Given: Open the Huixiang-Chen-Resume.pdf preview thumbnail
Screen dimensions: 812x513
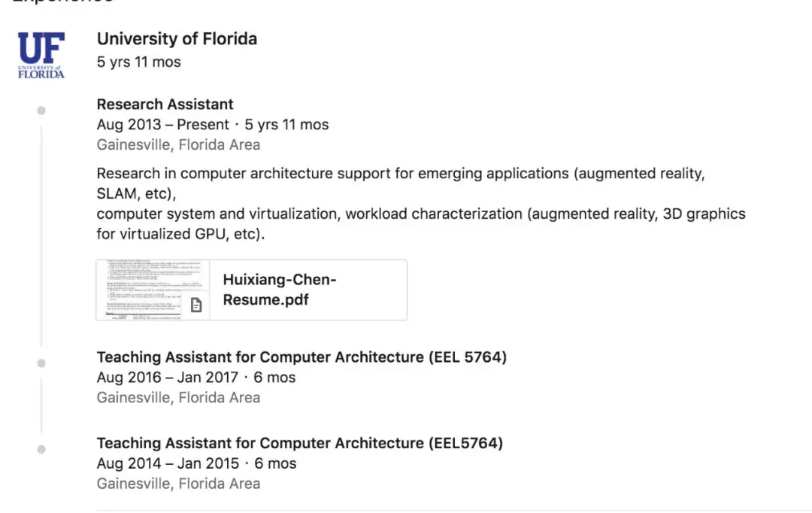Looking at the screenshot, I should [153, 290].
